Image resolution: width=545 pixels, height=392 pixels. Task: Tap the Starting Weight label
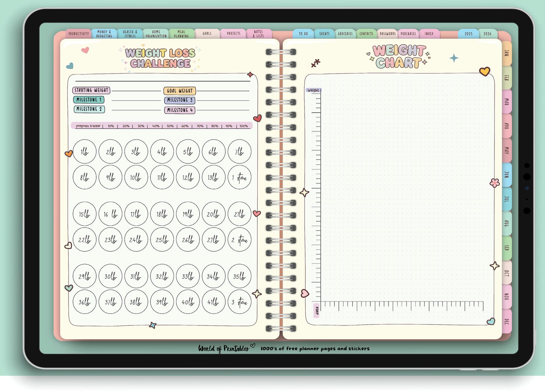tap(91, 90)
